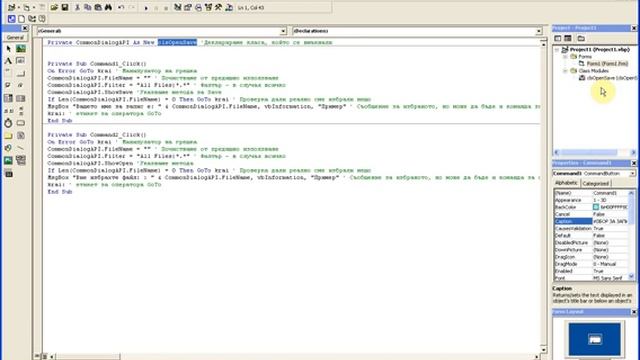Select the Caption property row
This screenshot has height=360, width=640.
(591, 221)
